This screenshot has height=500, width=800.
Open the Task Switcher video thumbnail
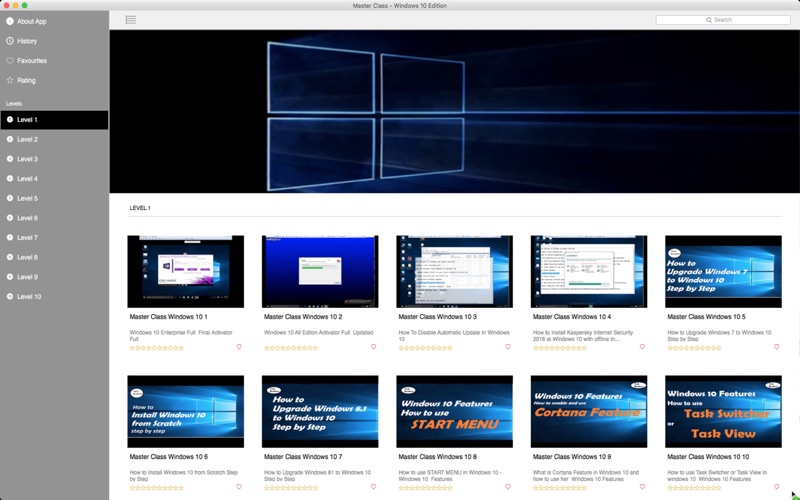point(723,412)
